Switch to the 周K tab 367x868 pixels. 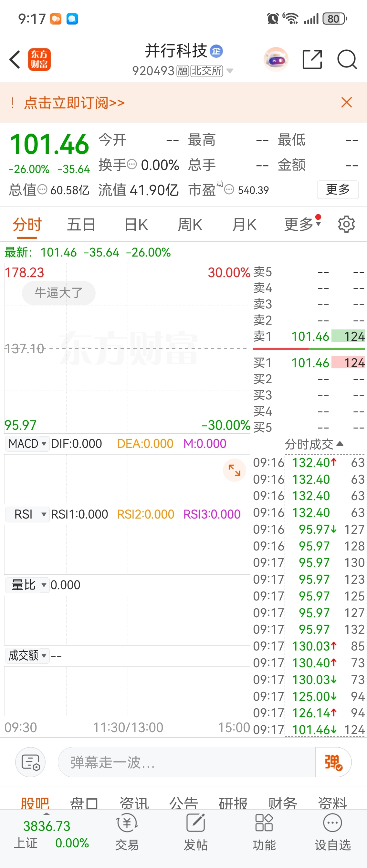(x=190, y=224)
